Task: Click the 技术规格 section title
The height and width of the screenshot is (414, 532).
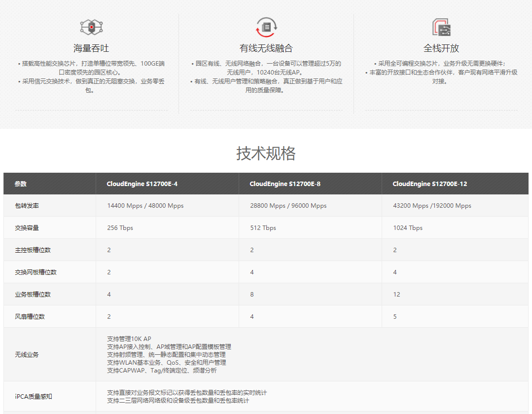Action: [266, 153]
